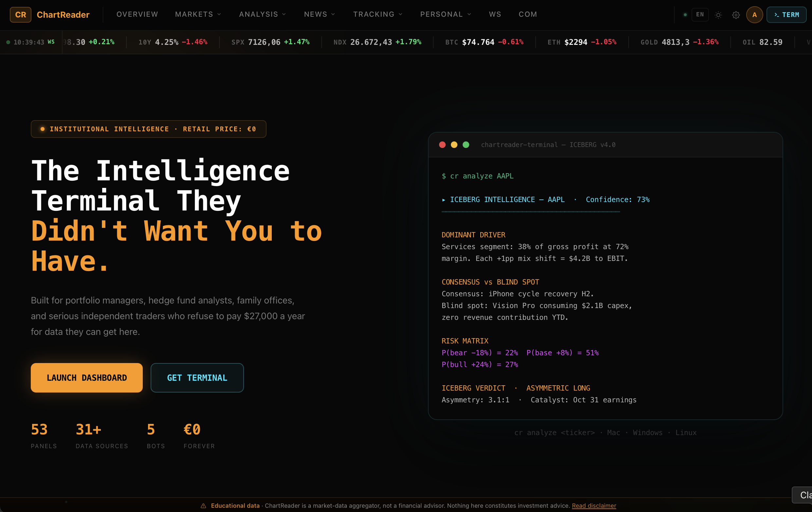
Task: Click the user avatar "A" icon
Action: (754, 15)
